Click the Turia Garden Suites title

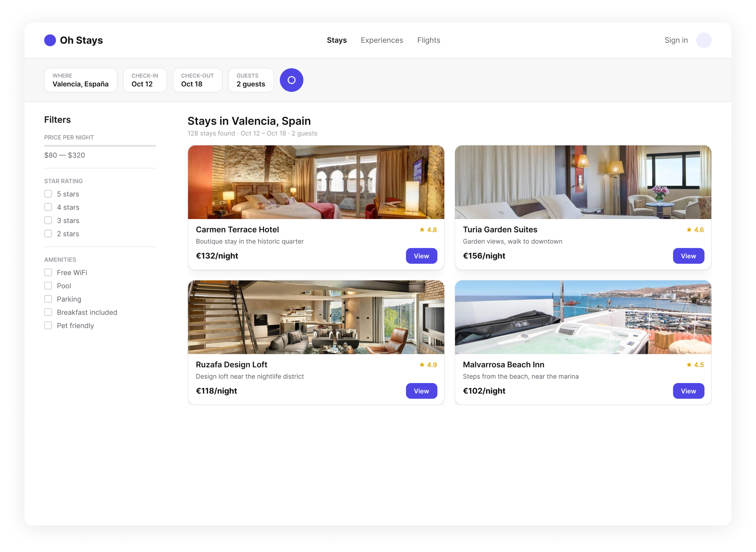(500, 229)
